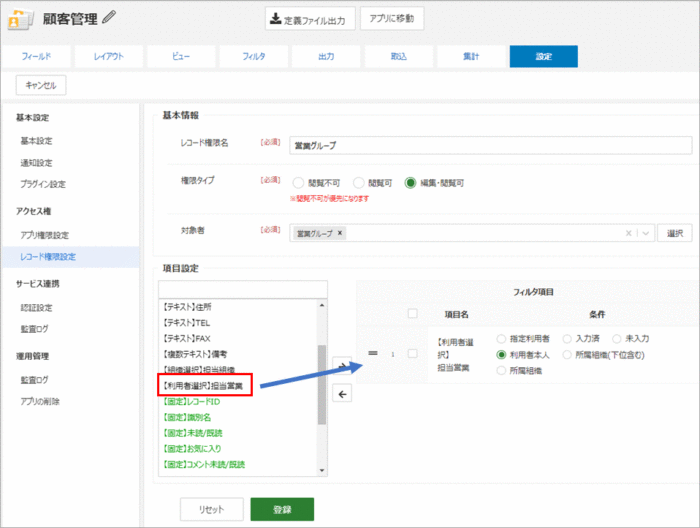
Task: Select 【固定】識別名 in the item list
Action: coord(187,417)
